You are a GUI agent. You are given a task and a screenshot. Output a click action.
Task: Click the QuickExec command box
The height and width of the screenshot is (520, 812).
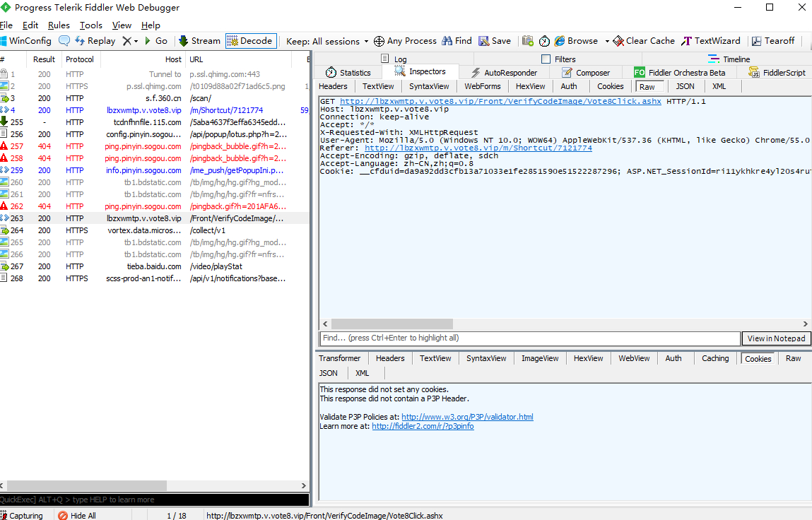pos(154,500)
